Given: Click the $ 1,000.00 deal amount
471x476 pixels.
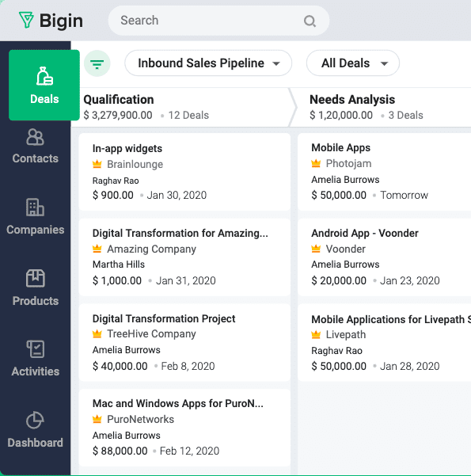Looking at the screenshot, I should click(117, 280).
